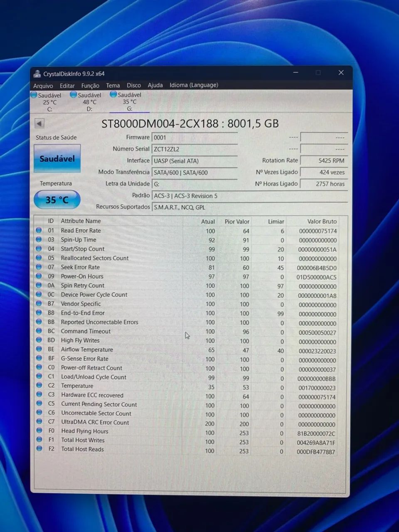Open the Arquivo menu

click(43, 86)
